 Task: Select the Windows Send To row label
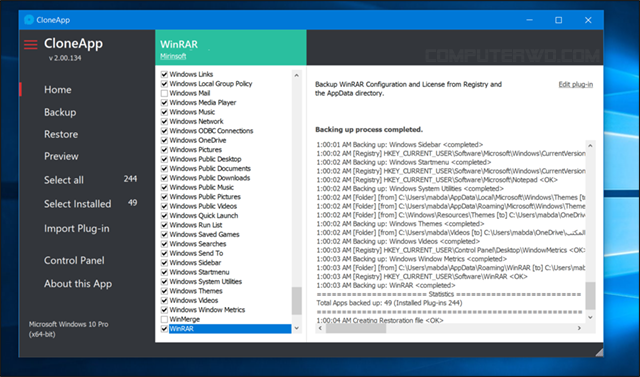[x=196, y=253]
